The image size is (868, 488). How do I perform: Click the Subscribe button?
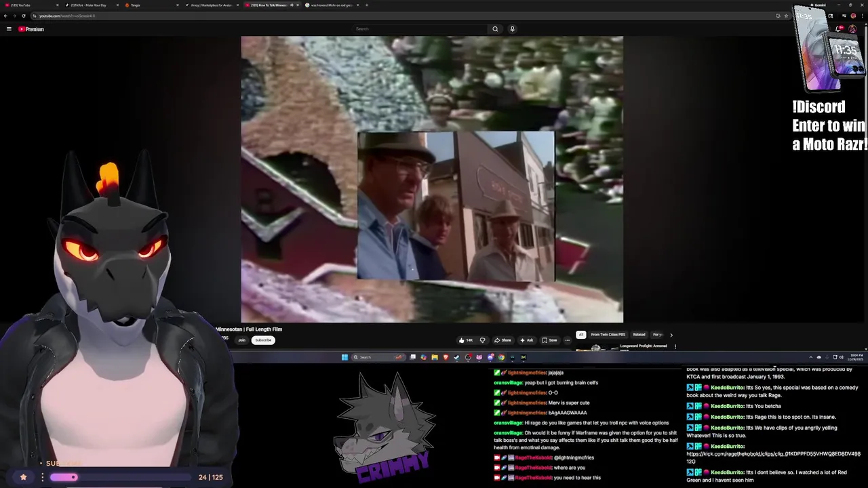click(263, 340)
